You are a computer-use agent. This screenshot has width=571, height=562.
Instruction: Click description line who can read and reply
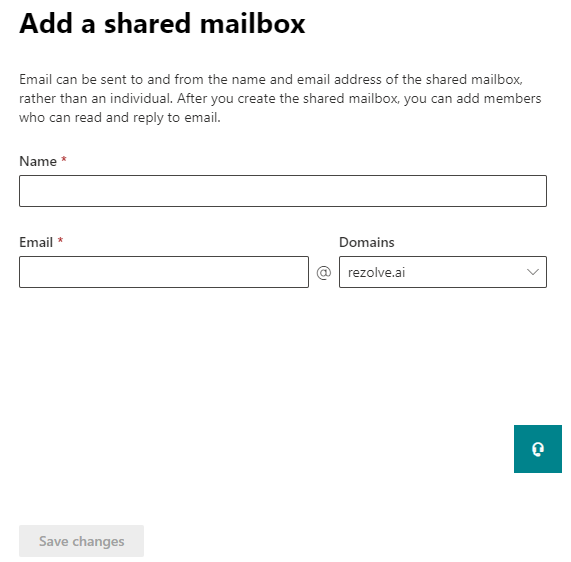pos(120,118)
